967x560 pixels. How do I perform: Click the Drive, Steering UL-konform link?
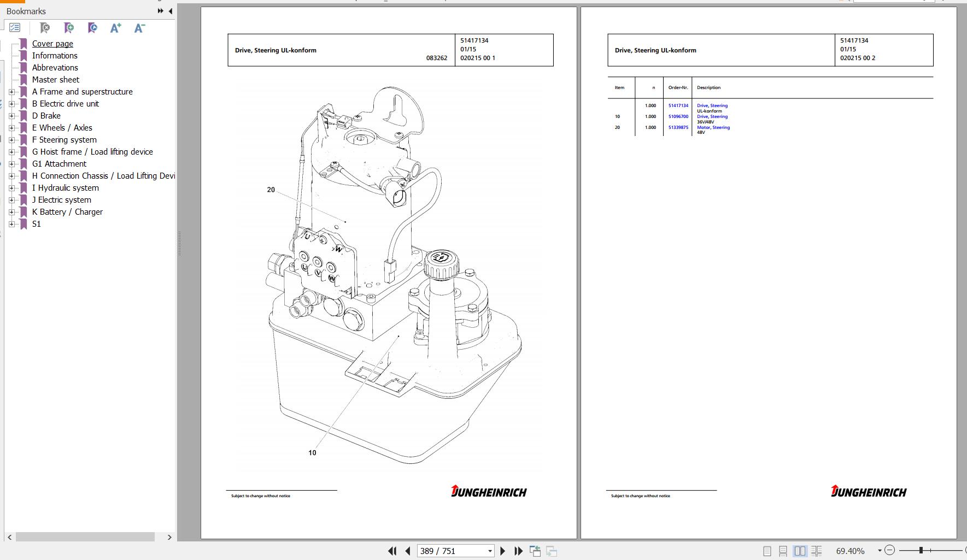(x=712, y=105)
